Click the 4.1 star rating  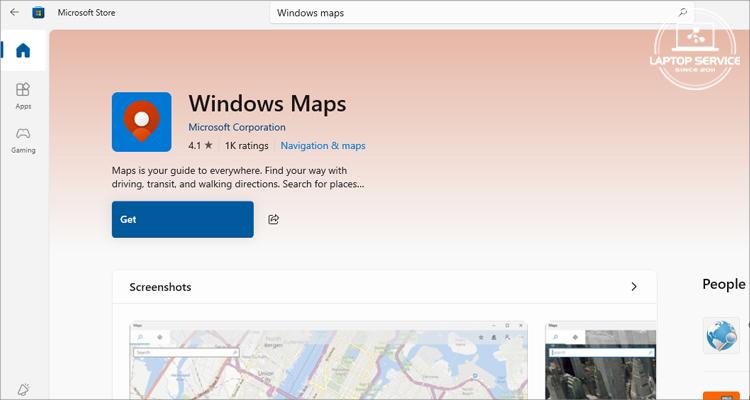pos(200,145)
